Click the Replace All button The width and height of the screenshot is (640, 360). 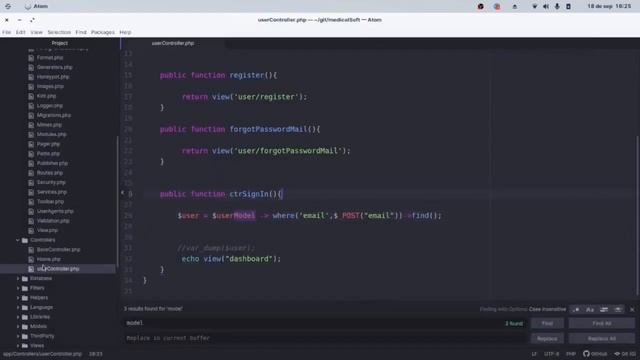[602, 338]
